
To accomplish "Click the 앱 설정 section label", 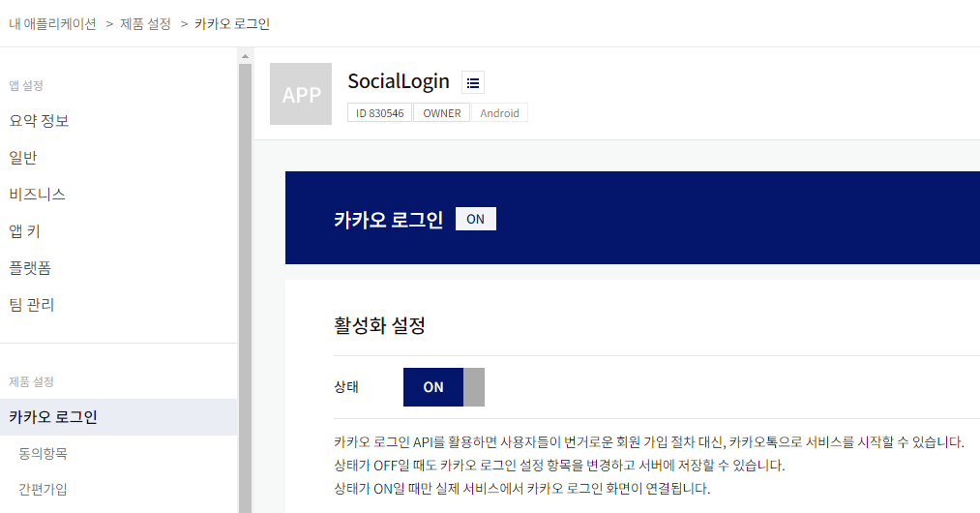I will click(x=25, y=86).
